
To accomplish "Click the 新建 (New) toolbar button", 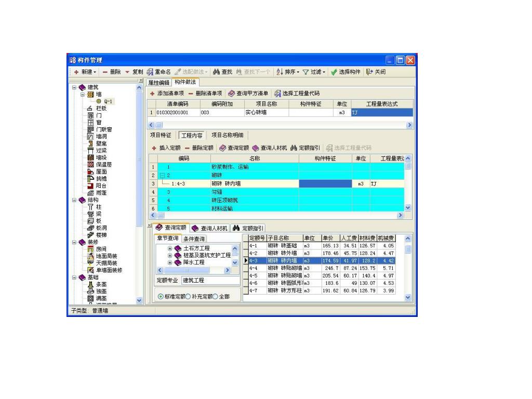I will (85, 72).
